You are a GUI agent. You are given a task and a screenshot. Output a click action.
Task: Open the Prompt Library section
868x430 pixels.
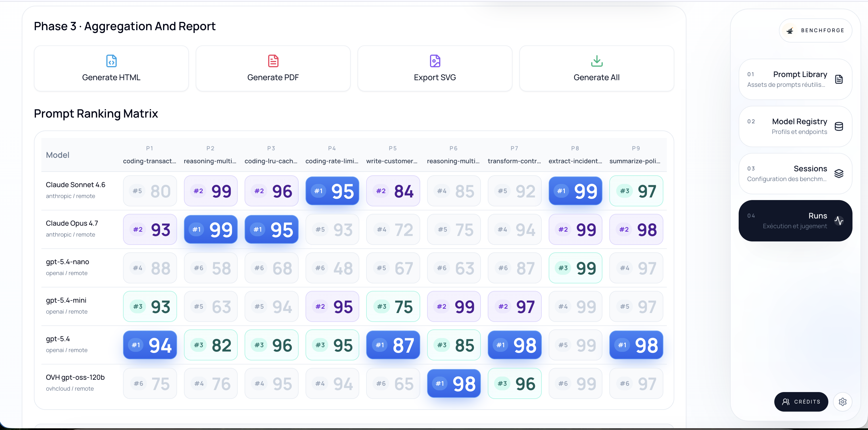coord(795,80)
